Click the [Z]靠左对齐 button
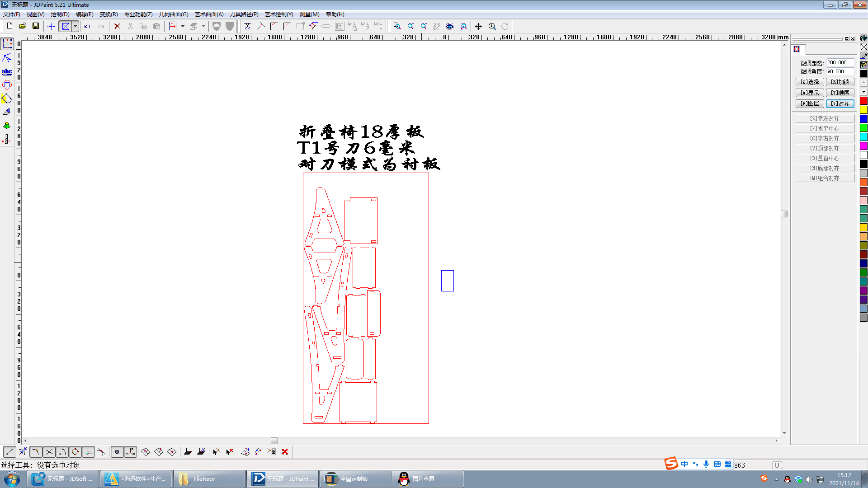The width and height of the screenshot is (868, 488). coord(824,118)
